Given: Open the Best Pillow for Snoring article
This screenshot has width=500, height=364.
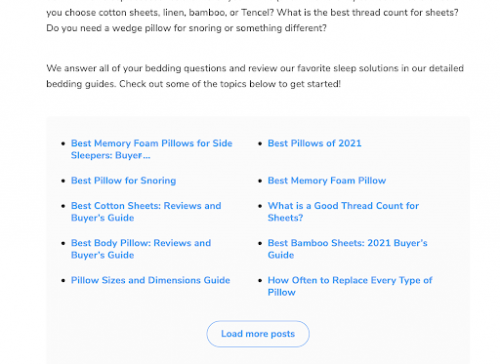Looking at the screenshot, I should click(x=123, y=181).
